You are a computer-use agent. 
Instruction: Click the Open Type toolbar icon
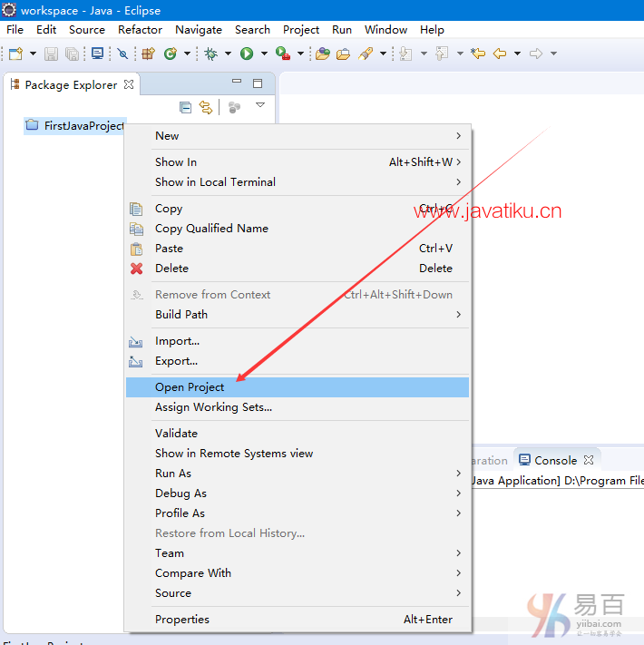(x=323, y=54)
